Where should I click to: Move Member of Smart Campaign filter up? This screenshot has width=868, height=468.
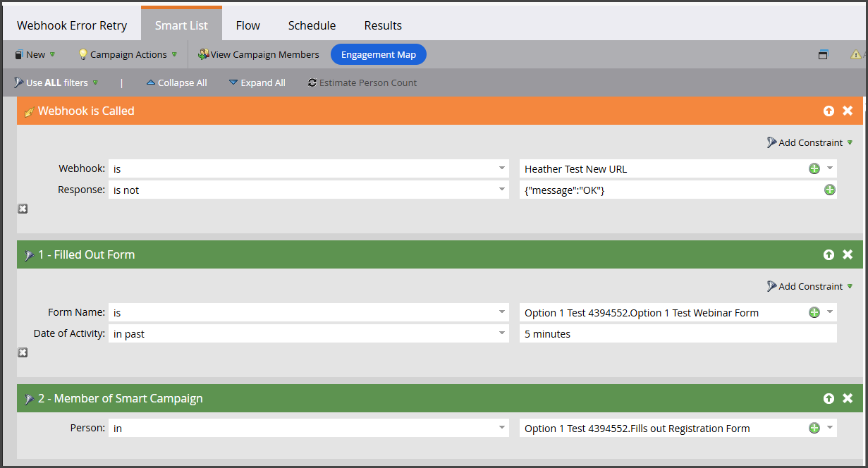click(x=829, y=398)
